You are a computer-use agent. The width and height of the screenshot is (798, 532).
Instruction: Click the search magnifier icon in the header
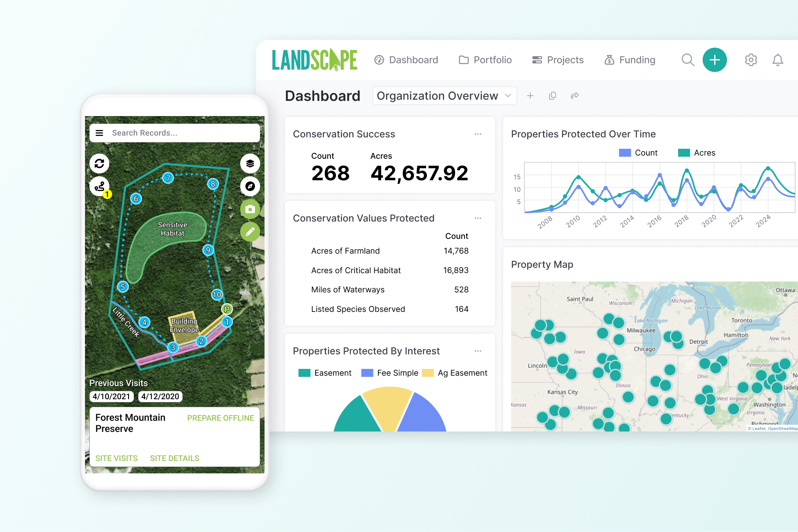click(x=687, y=59)
